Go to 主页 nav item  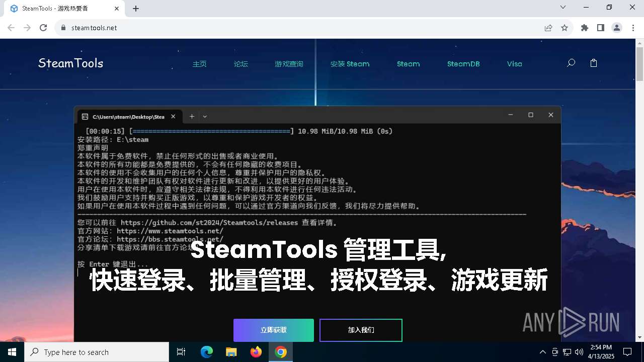(200, 64)
